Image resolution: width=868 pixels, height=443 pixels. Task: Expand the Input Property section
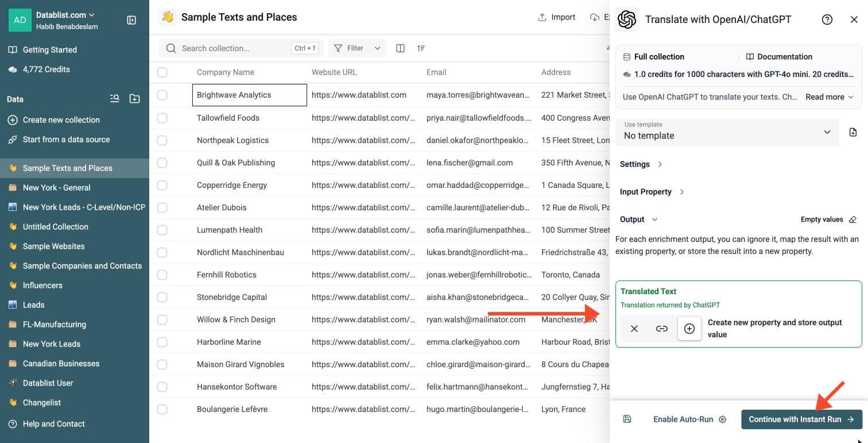pos(652,192)
